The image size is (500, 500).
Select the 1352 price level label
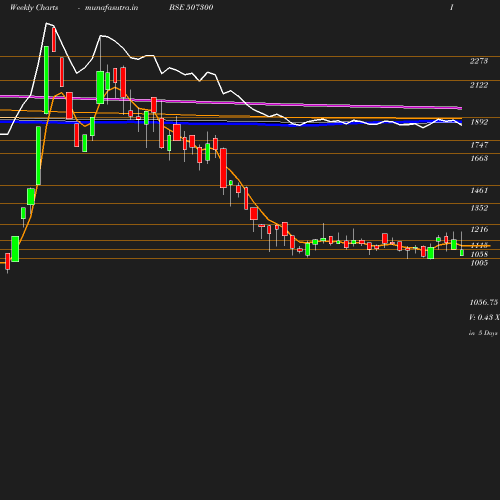(479, 208)
